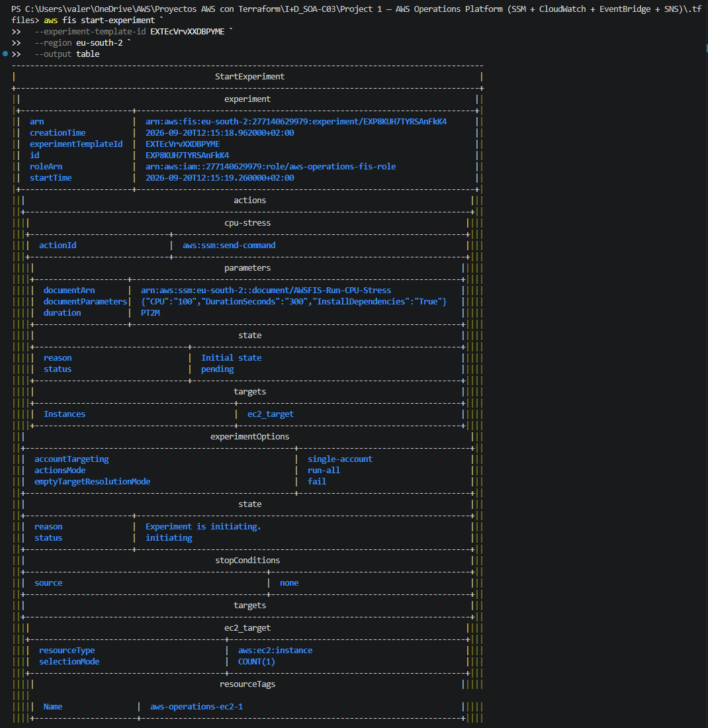The width and height of the screenshot is (708, 728).
Task: Click the 'StartExperiment' table title
Action: coord(249,77)
